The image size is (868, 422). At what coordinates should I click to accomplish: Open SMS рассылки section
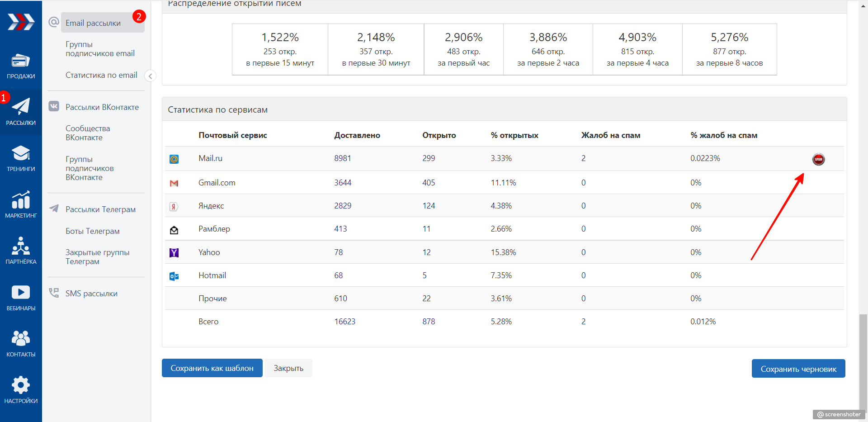pyautogui.click(x=91, y=294)
